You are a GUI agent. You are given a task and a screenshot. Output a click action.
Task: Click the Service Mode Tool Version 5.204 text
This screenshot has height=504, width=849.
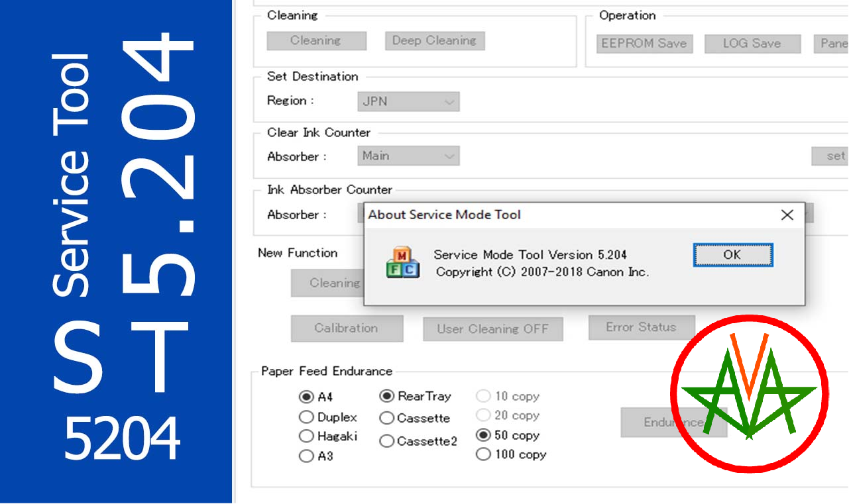click(x=530, y=255)
